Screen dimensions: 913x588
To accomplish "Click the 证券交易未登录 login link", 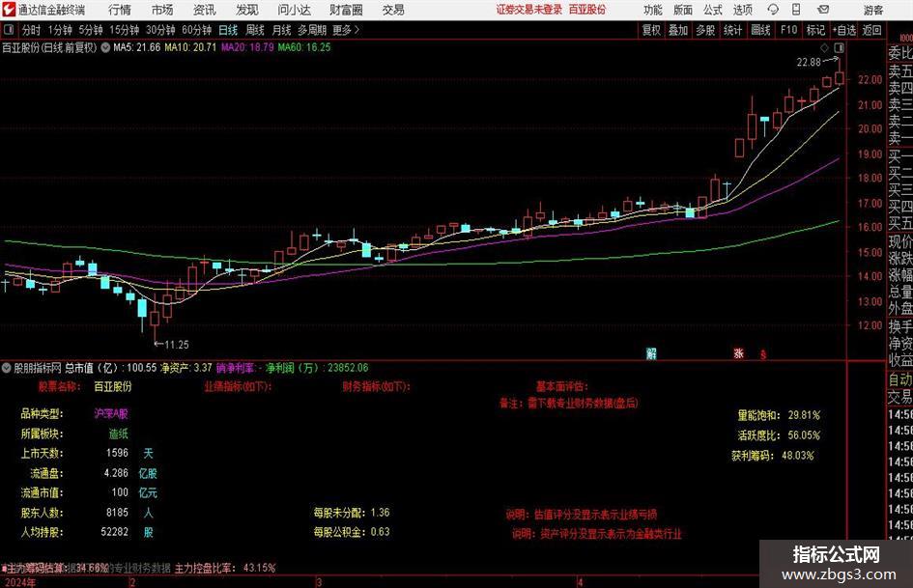I will [529, 10].
